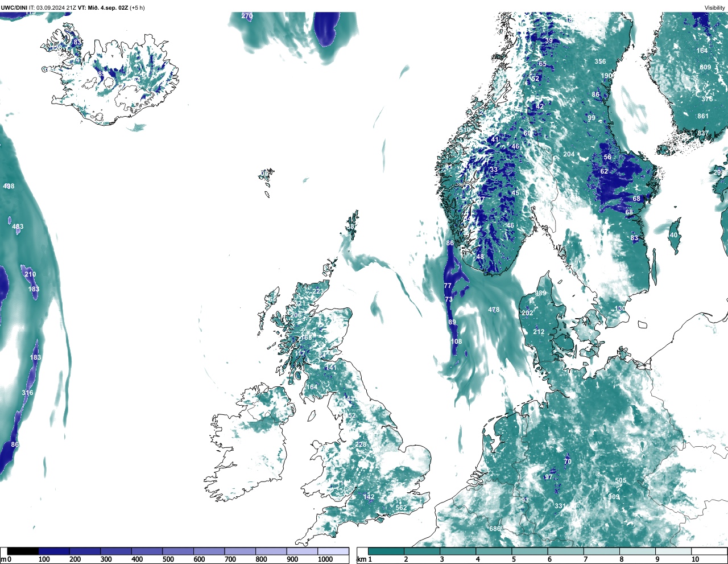Click the '228' value in northern England
The width and height of the screenshot is (728, 564).
coord(361,444)
